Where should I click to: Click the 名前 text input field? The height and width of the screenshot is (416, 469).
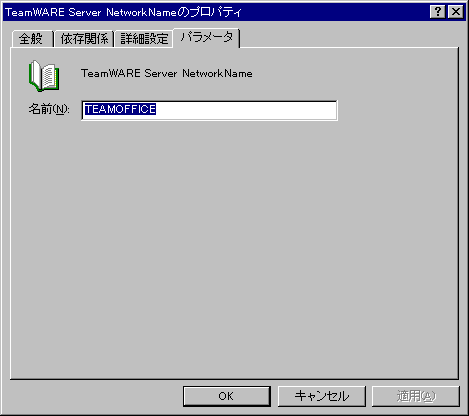pos(209,110)
